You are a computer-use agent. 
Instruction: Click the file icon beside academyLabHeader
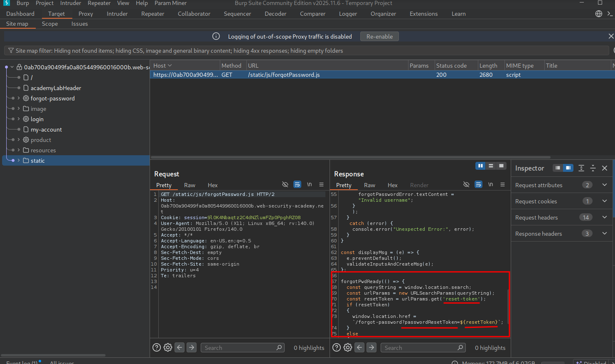click(x=26, y=88)
